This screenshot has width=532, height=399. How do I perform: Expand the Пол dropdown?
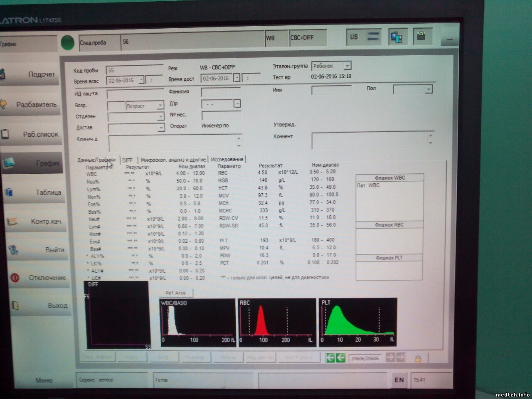point(429,89)
